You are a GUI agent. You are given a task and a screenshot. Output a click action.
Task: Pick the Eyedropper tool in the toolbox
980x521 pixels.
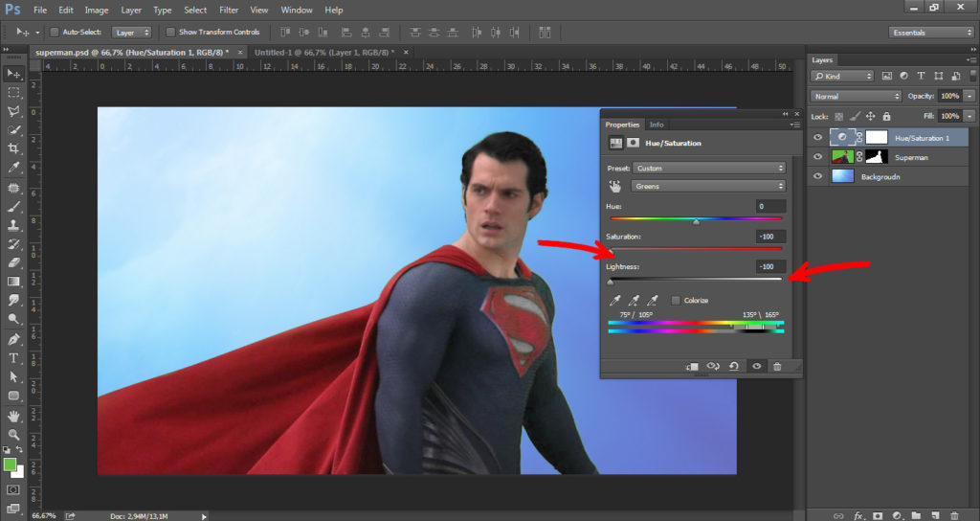[x=13, y=168]
